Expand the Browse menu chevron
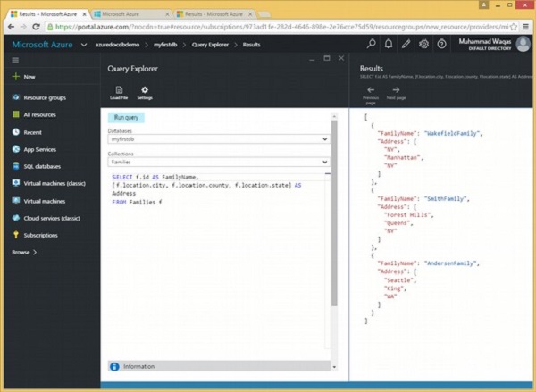 (x=35, y=252)
